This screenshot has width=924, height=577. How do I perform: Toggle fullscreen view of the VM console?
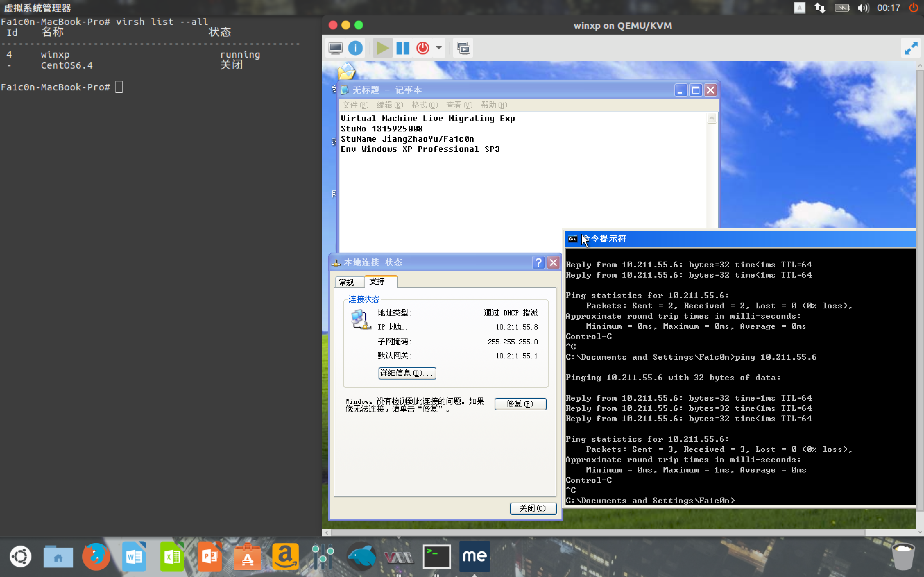click(911, 48)
